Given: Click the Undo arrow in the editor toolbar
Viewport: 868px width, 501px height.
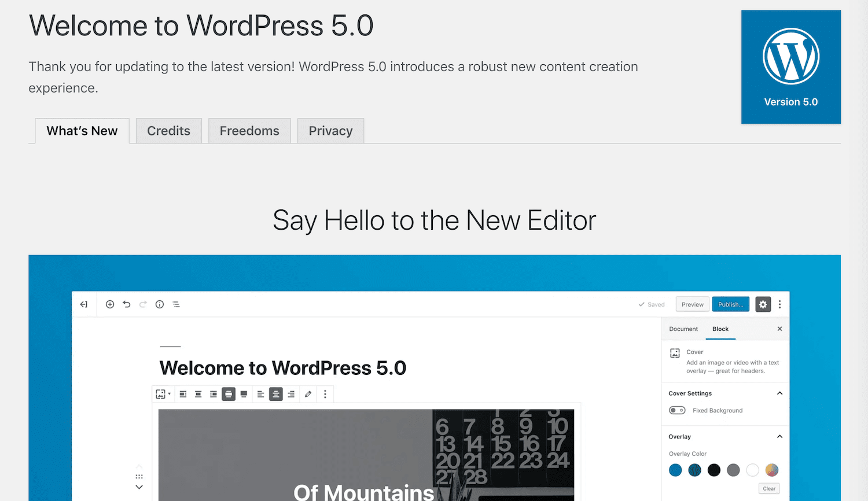Looking at the screenshot, I should (x=127, y=304).
